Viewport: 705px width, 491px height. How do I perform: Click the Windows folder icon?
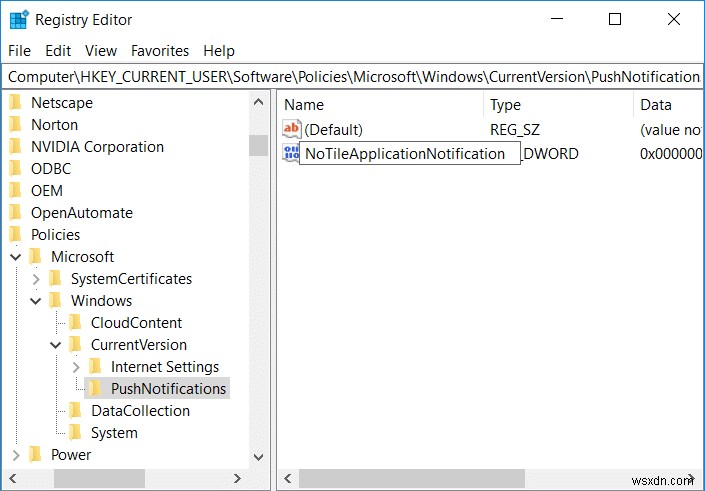pyautogui.click(x=55, y=301)
